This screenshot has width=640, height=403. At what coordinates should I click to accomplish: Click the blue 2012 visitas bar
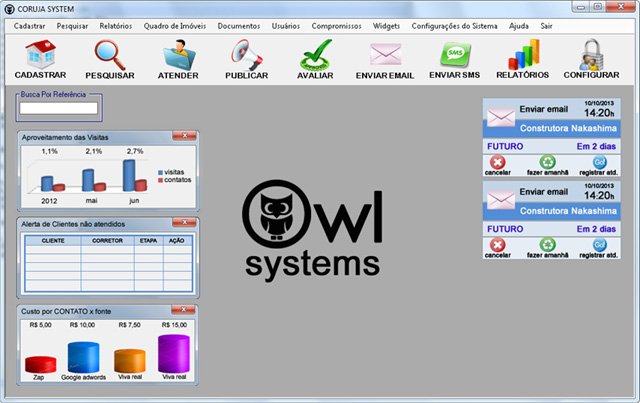(x=47, y=184)
